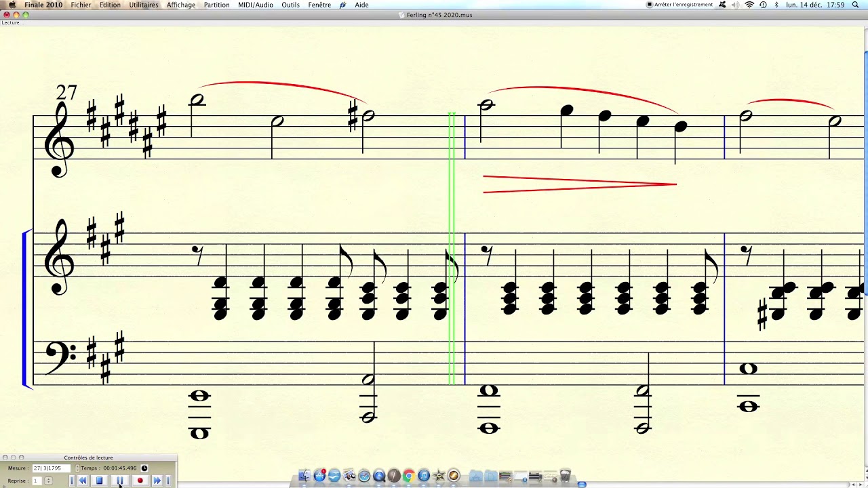This screenshot has height=488, width=868.
Task: Open iMovie star icon in the Dock
Action: coord(439,476)
